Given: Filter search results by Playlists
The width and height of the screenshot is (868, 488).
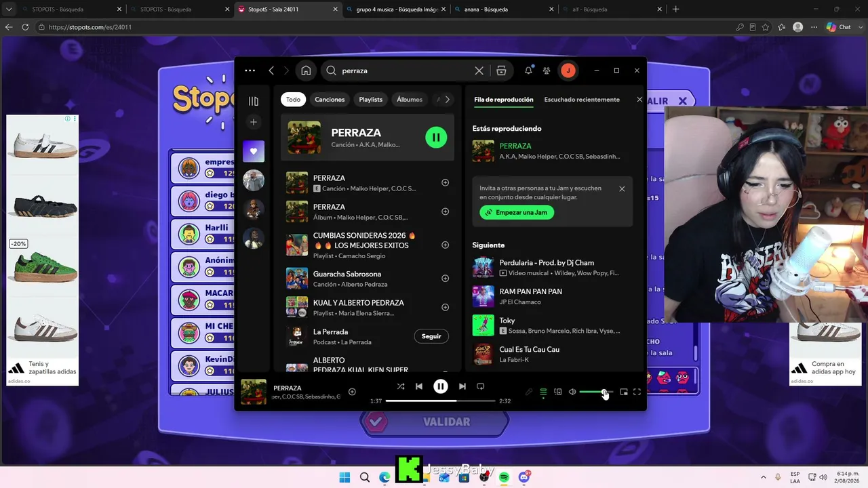Looking at the screenshot, I should [x=370, y=100].
